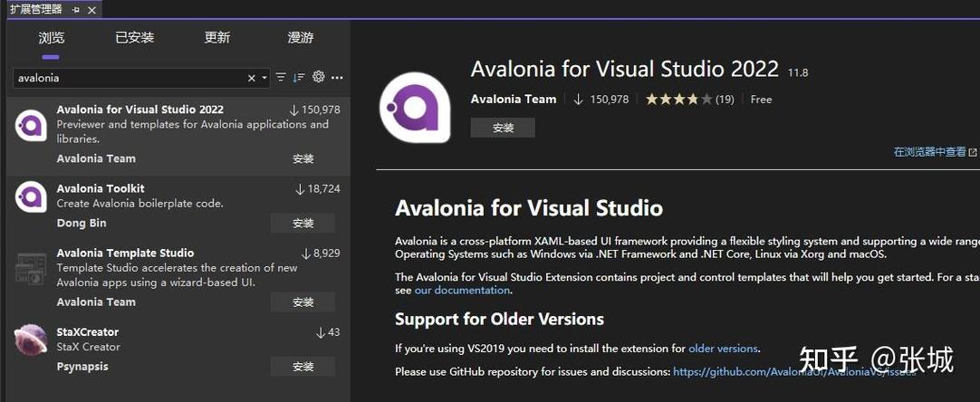The image size is (980, 402).
Task: Install the Avalonia Toolkit extension
Action: [x=303, y=224]
